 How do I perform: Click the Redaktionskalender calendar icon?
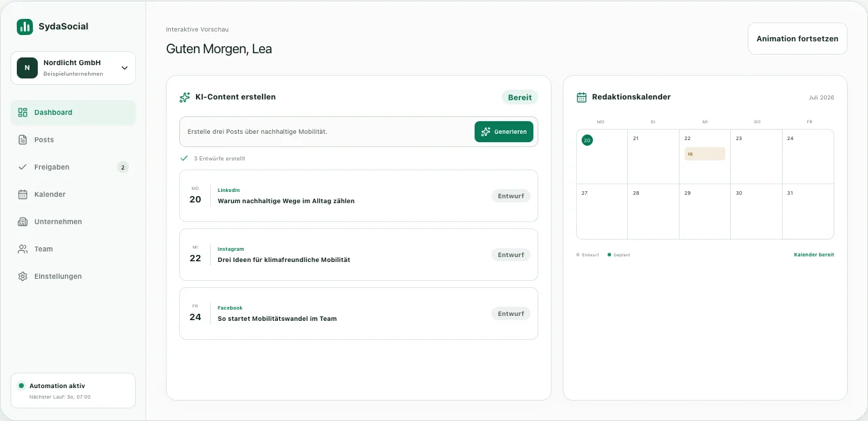581,97
